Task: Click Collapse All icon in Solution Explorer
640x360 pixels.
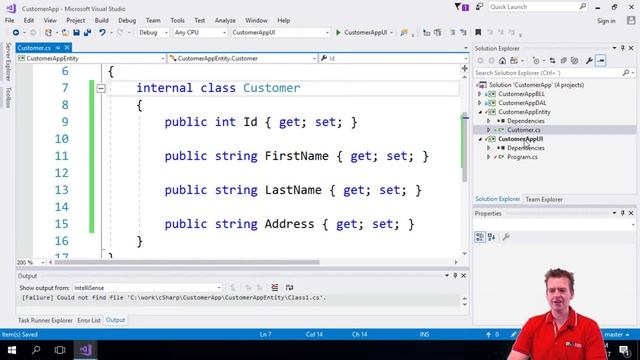Action: pyautogui.click(x=564, y=61)
